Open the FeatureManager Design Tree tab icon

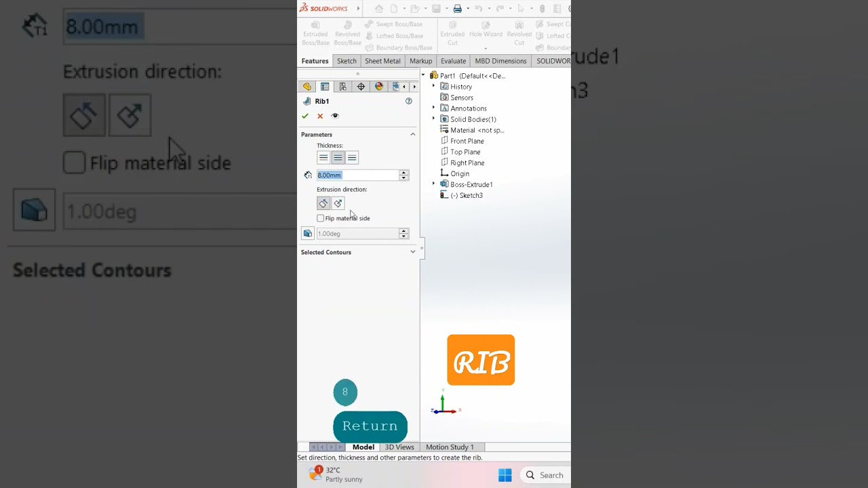coord(307,87)
